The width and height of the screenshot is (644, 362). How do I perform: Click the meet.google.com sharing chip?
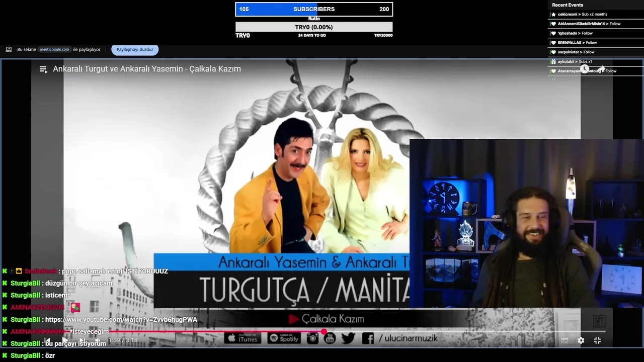pyautogui.click(x=54, y=49)
